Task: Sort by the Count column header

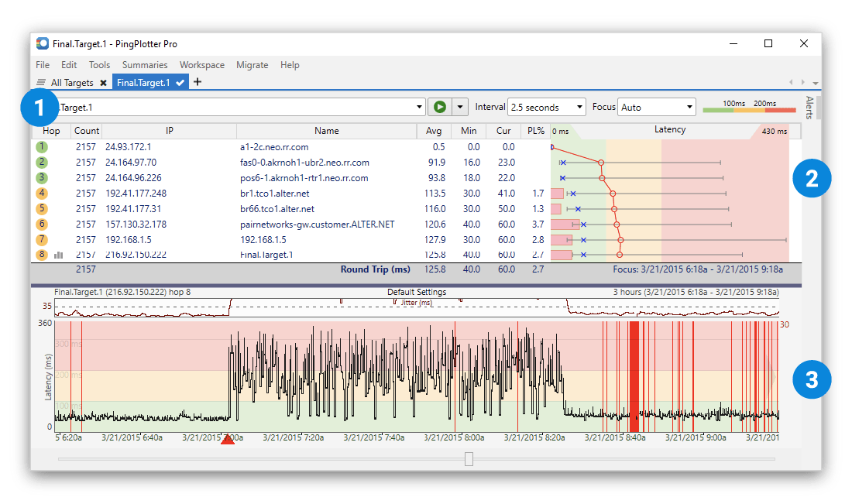Action: click(87, 130)
